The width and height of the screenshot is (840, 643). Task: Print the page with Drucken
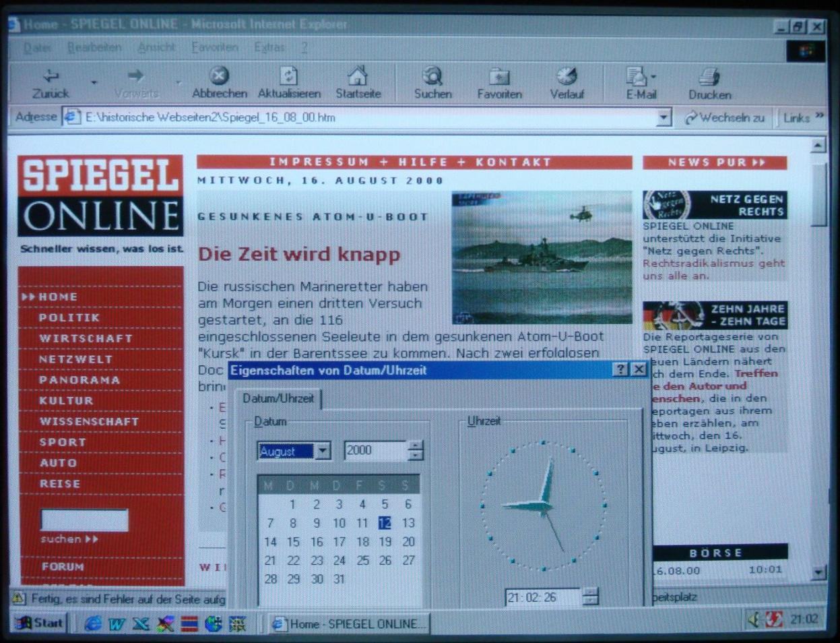[709, 84]
